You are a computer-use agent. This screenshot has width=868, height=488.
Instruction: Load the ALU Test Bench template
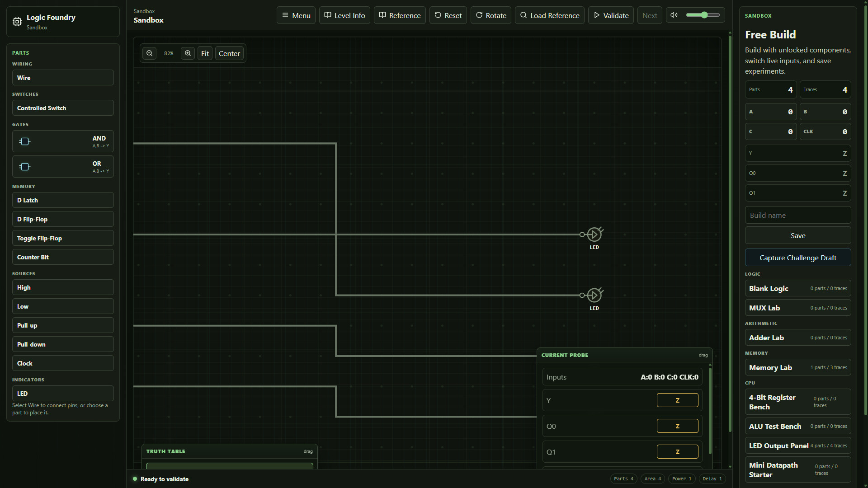(x=798, y=426)
